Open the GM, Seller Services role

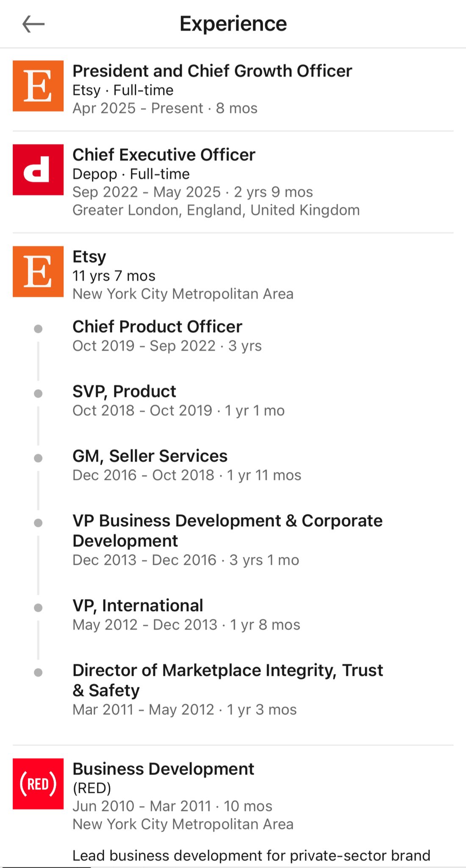coord(150,456)
